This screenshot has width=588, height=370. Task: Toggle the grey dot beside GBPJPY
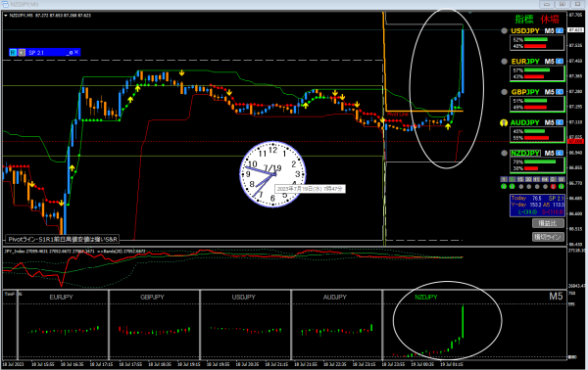[504, 92]
